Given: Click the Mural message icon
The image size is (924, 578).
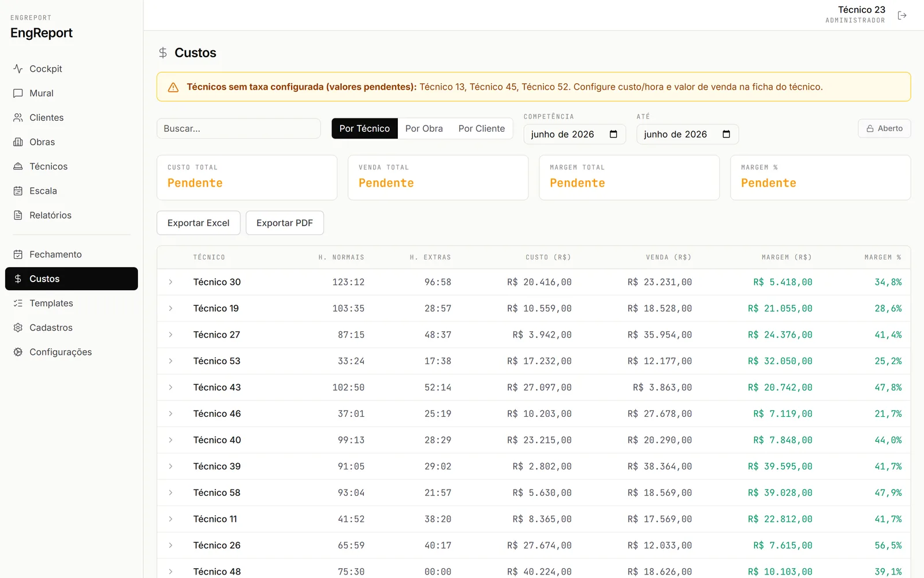Looking at the screenshot, I should (18, 93).
